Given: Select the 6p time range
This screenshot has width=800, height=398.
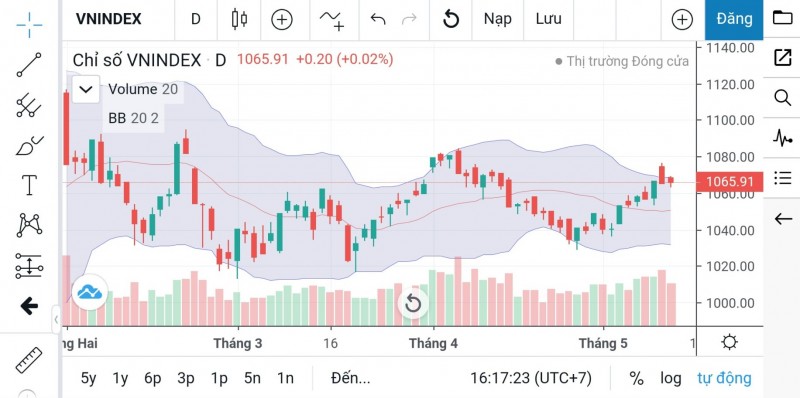Looking at the screenshot, I should click(153, 378).
